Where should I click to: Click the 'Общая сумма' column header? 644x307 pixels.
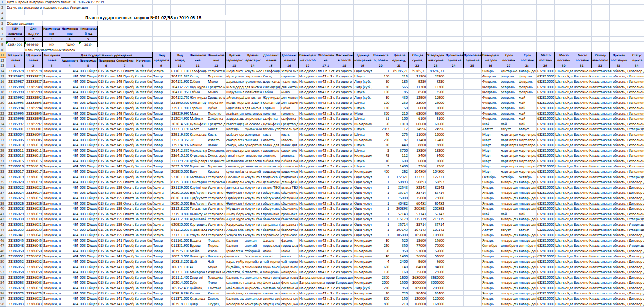click(x=417, y=58)
